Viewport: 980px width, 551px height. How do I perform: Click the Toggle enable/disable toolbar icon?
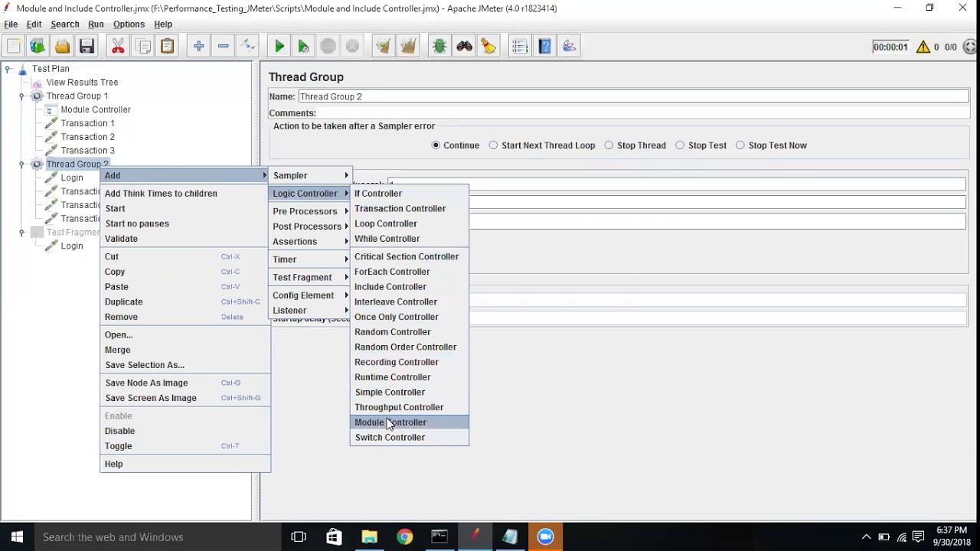247,47
